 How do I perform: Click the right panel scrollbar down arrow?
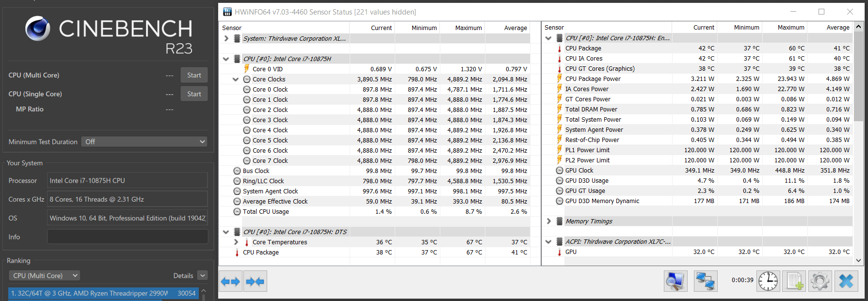pyautogui.click(x=858, y=260)
